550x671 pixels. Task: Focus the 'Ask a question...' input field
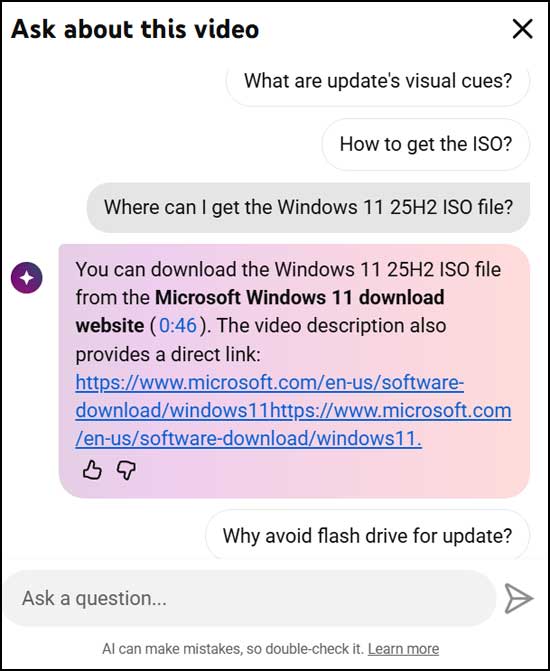click(250, 598)
